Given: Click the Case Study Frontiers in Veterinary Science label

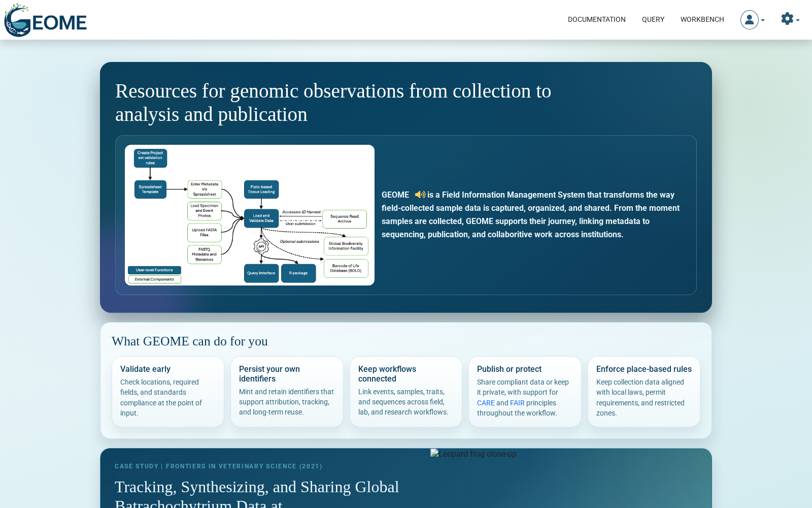Looking at the screenshot, I should coord(218,466).
